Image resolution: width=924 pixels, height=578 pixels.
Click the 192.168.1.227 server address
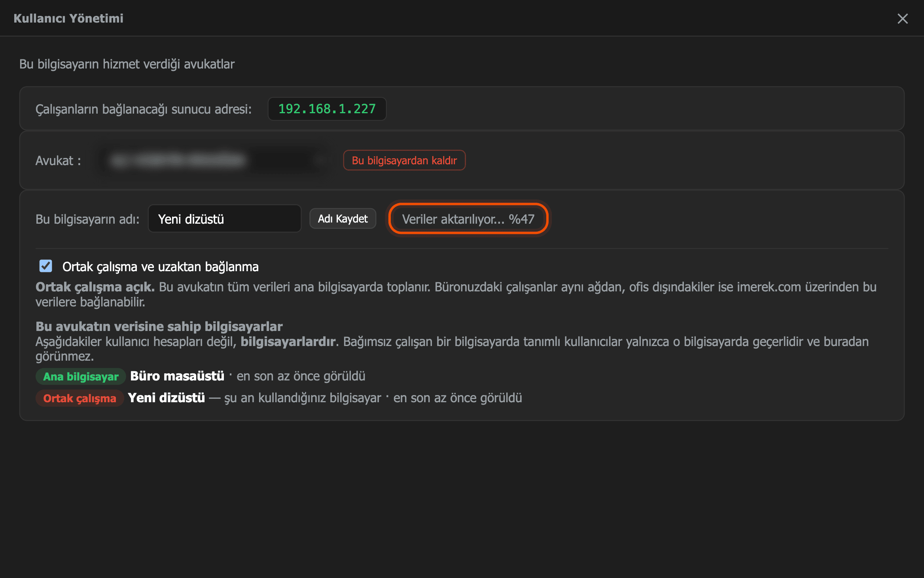coord(327,109)
